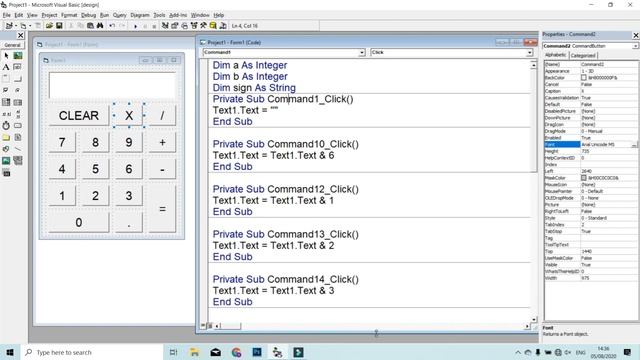Select the plus button on Form1

pos(162,142)
